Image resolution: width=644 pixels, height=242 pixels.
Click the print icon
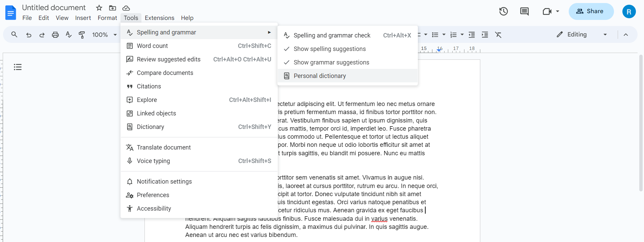point(55,34)
